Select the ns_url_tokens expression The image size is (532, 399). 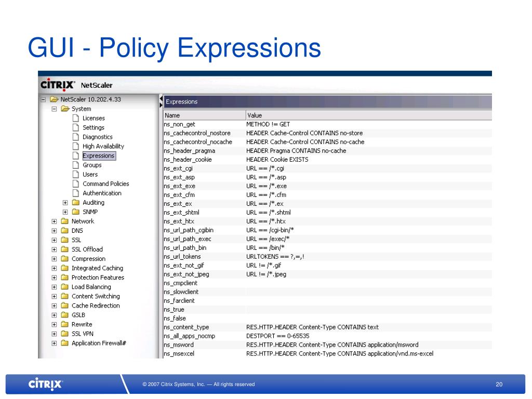[327, 257]
